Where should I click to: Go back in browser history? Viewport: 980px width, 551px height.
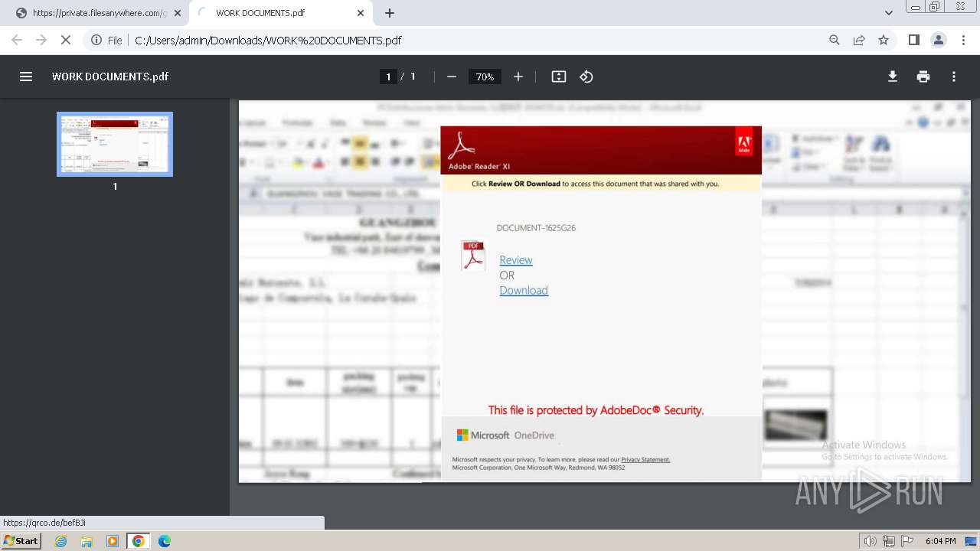[17, 40]
